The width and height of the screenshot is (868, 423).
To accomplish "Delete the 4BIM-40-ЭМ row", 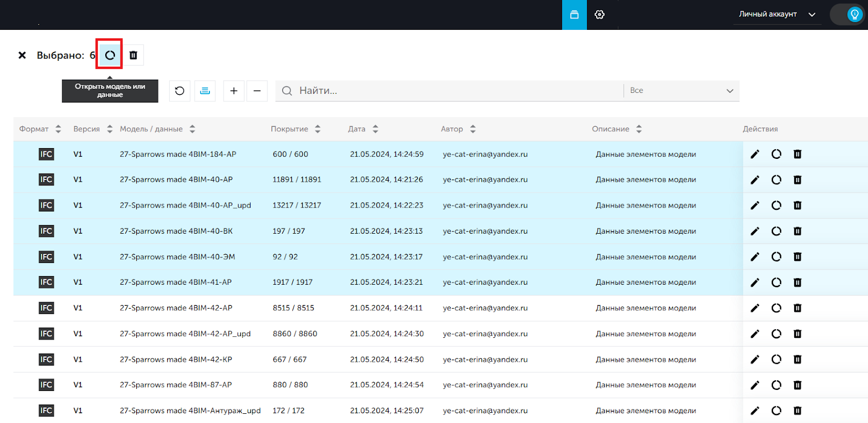I will tap(797, 257).
